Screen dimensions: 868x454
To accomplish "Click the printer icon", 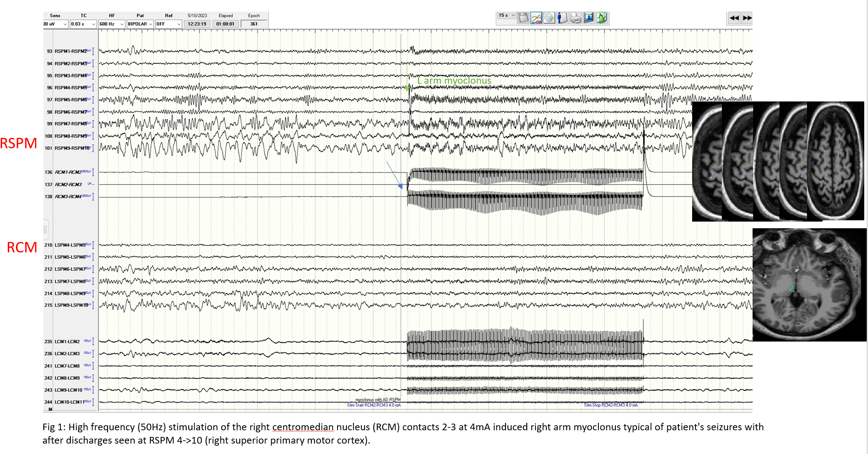I will coord(575,18).
